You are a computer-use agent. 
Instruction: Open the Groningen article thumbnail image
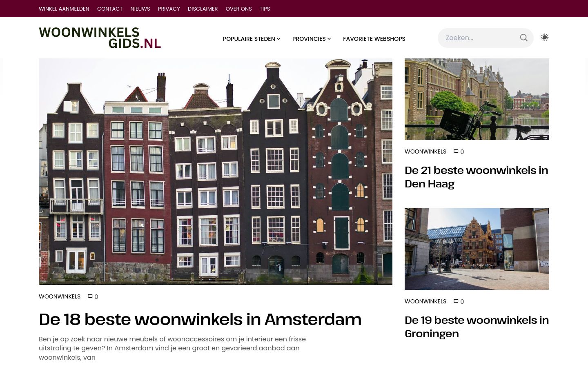point(477,249)
